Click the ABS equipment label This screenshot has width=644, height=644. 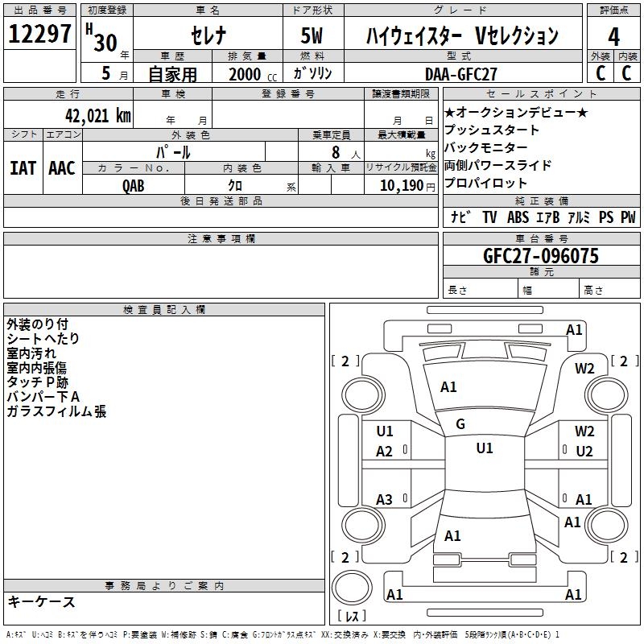tap(518, 217)
